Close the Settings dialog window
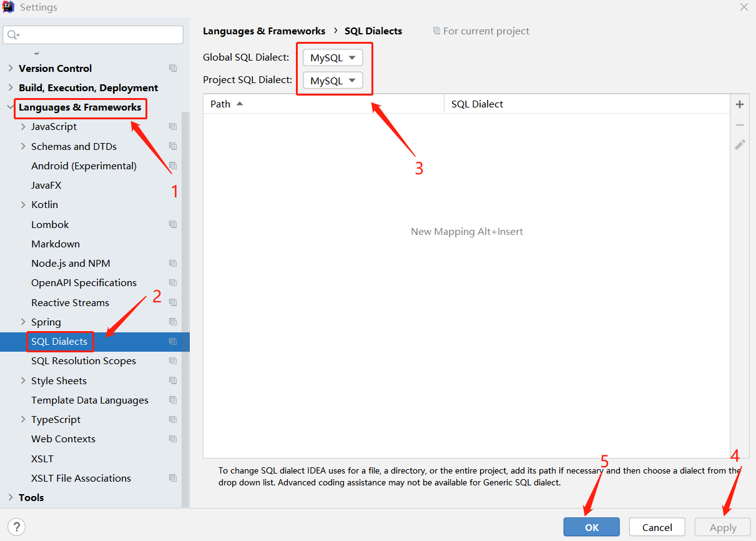756x541 pixels. pos(744,7)
